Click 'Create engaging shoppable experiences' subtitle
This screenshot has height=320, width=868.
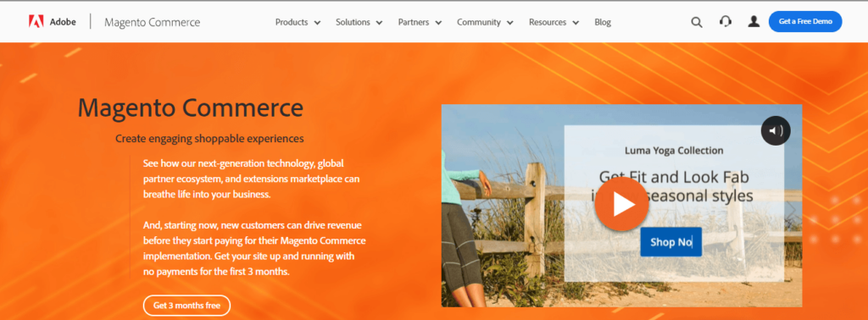tap(210, 138)
